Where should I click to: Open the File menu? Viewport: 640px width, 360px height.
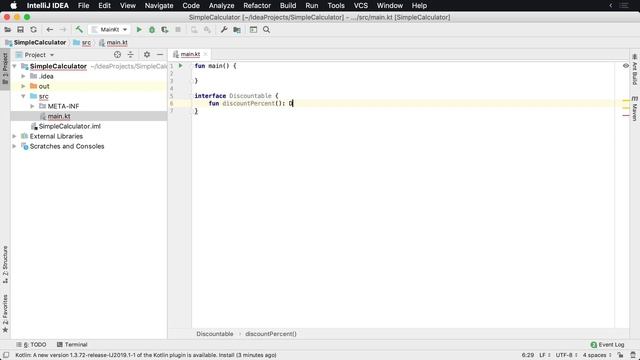pyautogui.click(x=84, y=6)
